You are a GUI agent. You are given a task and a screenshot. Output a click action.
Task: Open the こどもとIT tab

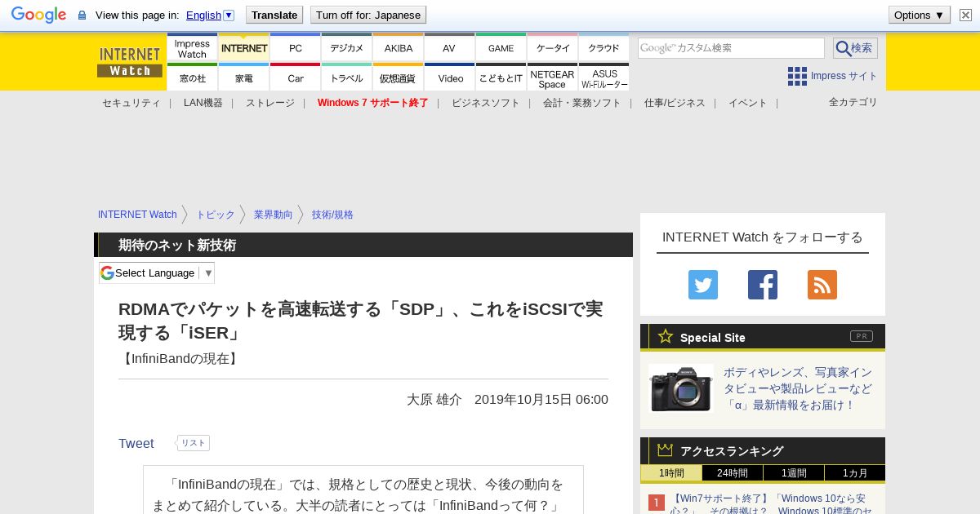(501, 78)
